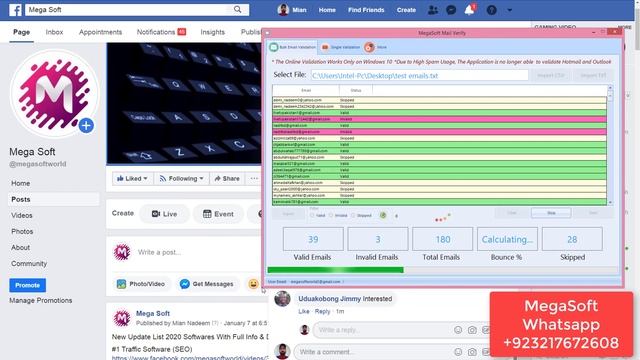Click the Email column header

(x=306, y=90)
